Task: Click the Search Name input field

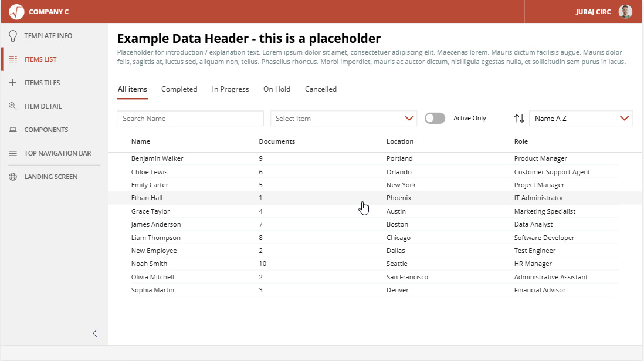Action: [x=190, y=119]
